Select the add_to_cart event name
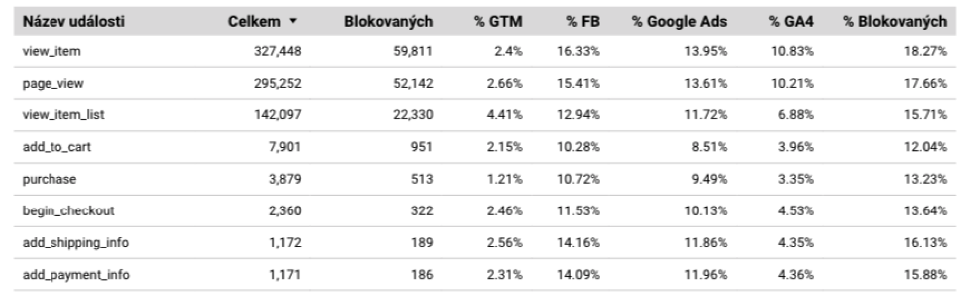Image resolution: width=980 pixels, height=306 pixels. tap(56, 147)
